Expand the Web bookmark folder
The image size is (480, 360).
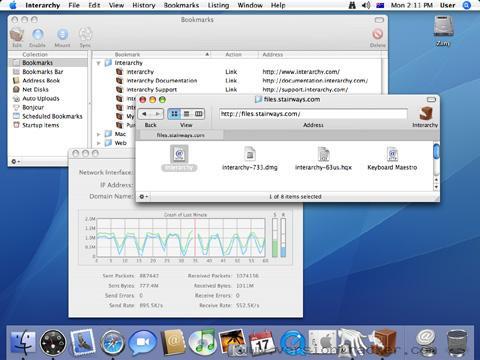[98, 143]
